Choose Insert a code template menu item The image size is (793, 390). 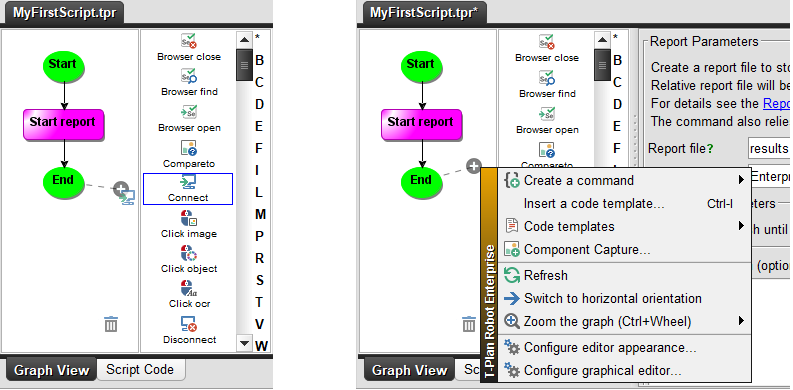click(624, 204)
